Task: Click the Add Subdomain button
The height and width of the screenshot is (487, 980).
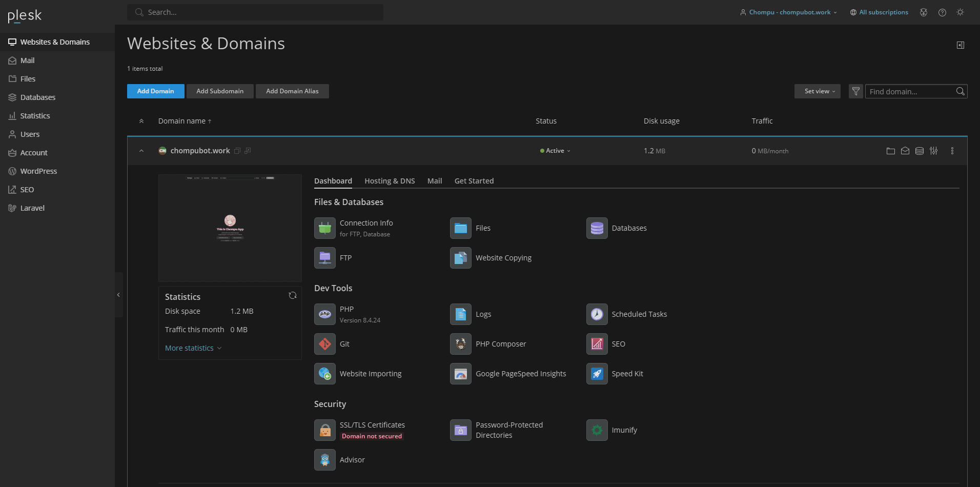Action: pos(220,91)
